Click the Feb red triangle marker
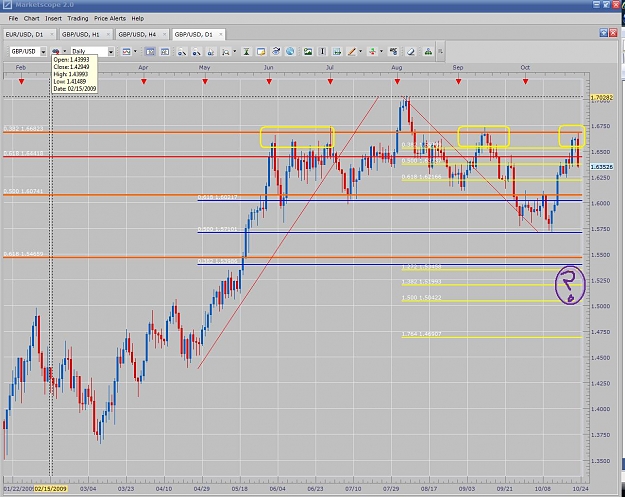625x497 pixels. point(21,81)
